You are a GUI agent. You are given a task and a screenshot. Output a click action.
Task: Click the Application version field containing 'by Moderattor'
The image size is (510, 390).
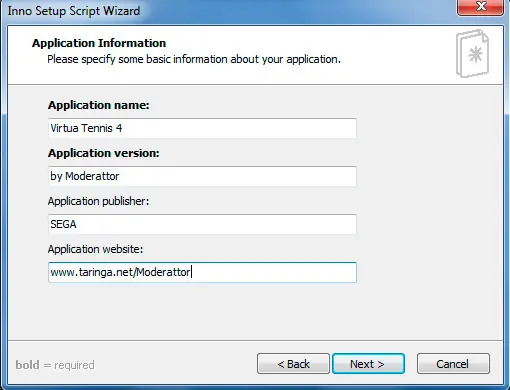click(x=202, y=176)
